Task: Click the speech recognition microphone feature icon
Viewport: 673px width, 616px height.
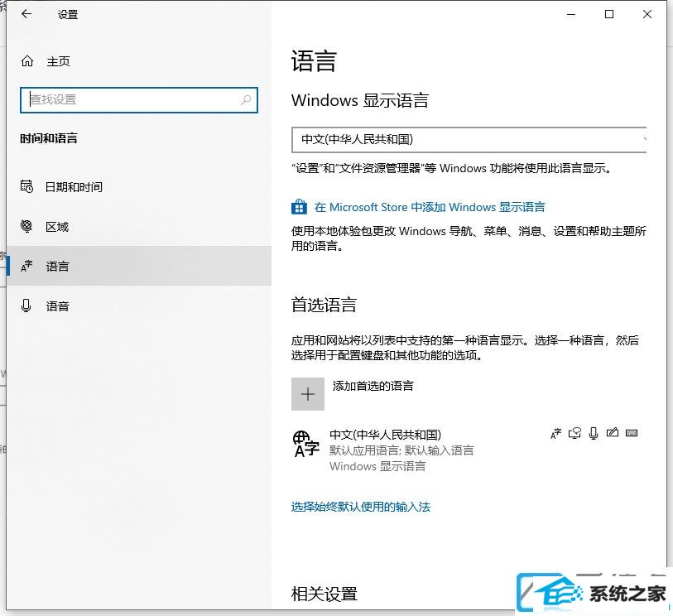Action: pos(594,434)
